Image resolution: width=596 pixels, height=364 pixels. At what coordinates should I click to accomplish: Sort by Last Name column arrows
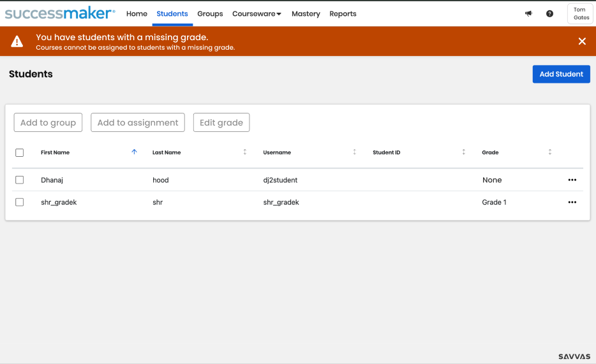pos(245,152)
